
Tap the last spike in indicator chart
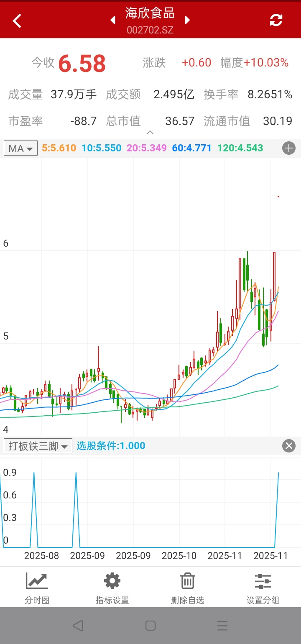[x=278, y=475]
